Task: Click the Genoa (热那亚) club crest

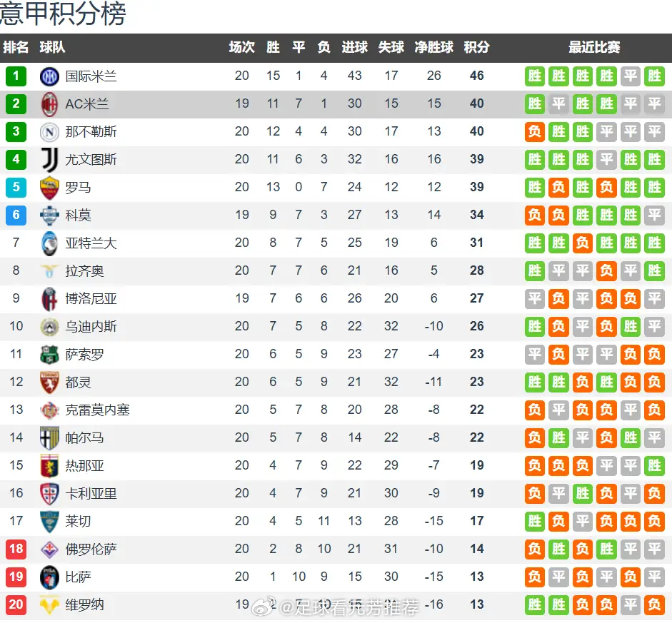Action: click(x=49, y=466)
